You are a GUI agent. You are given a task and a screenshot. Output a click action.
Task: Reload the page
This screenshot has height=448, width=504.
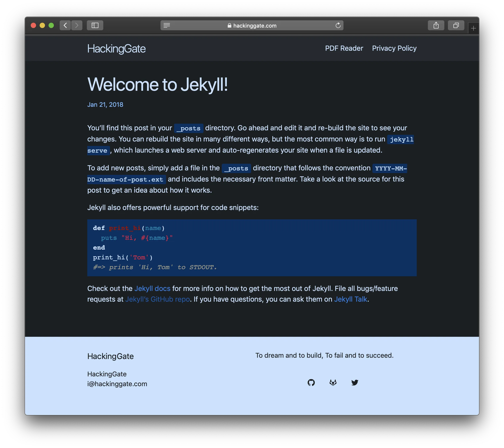[x=338, y=25]
